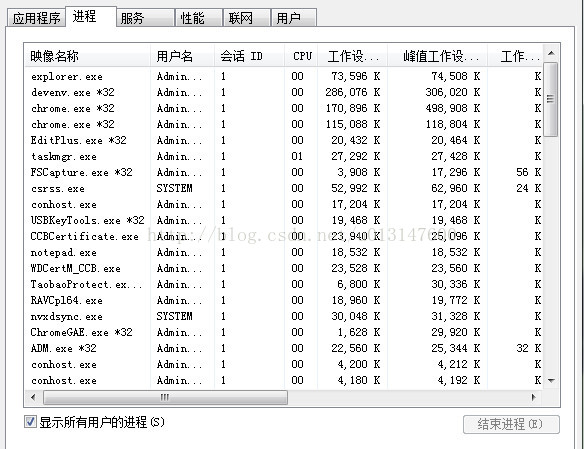This screenshot has height=449, width=584.
Task: Switch to the 应用程序 tab
Action: coord(36,18)
